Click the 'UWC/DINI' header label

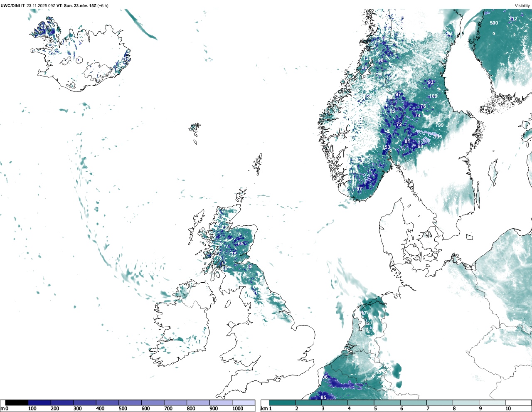(10, 5)
